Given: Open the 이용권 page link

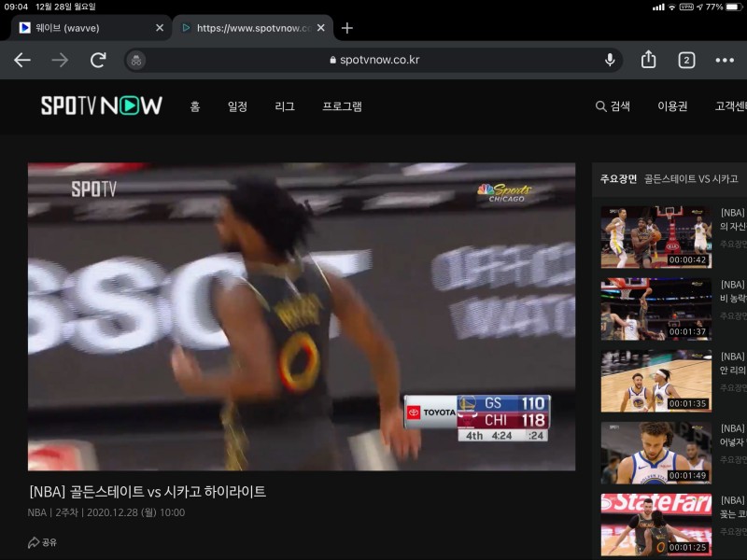Looking at the screenshot, I should (x=672, y=106).
